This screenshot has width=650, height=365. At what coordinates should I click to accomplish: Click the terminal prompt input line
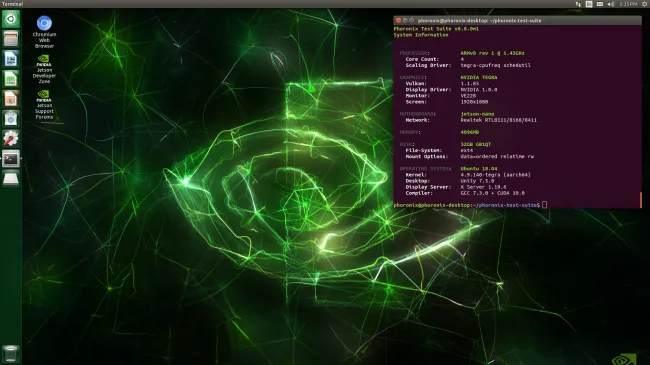517,205
